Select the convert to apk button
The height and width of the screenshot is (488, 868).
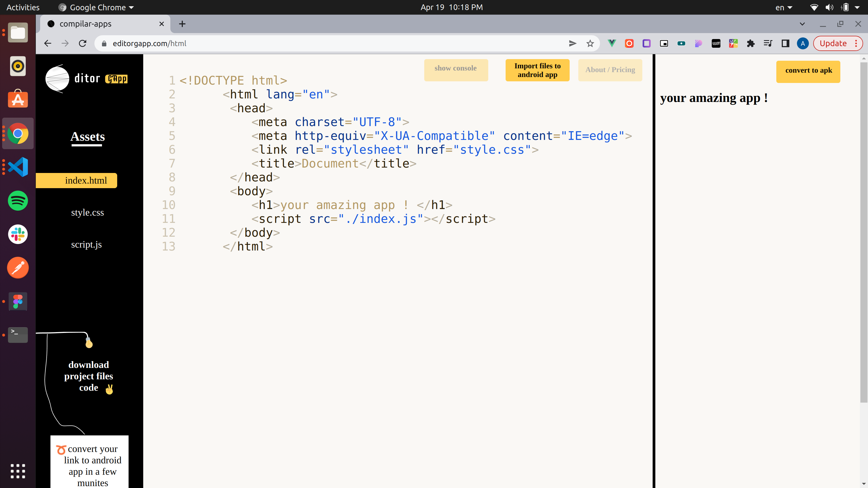(808, 71)
